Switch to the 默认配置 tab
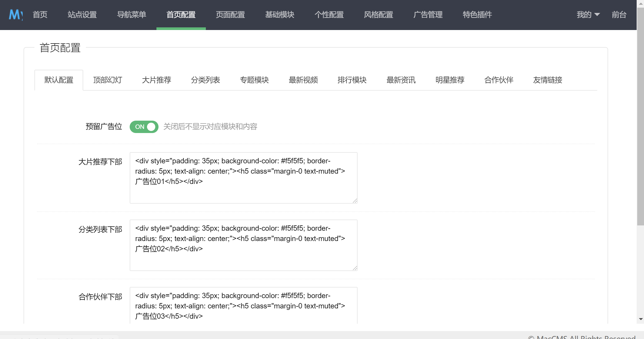The width and height of the screenshot is (644, 339). 59,80
